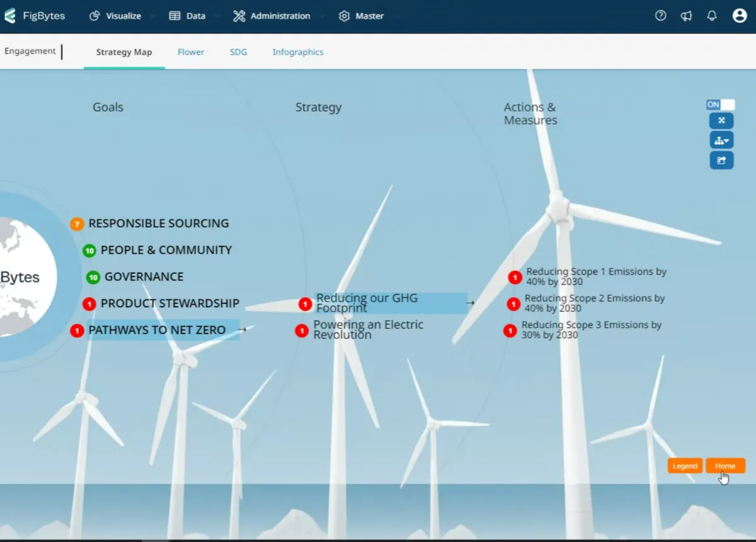
Task: Click green 10 badge for Governance
Action: coord(93,277)
